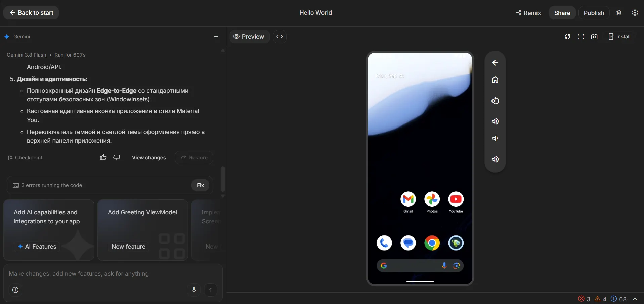Image resolution: width=644 pixels, height=304 pixels.
Task: Focus the Make changes prompt input field
Action: [x=113, y=274]
